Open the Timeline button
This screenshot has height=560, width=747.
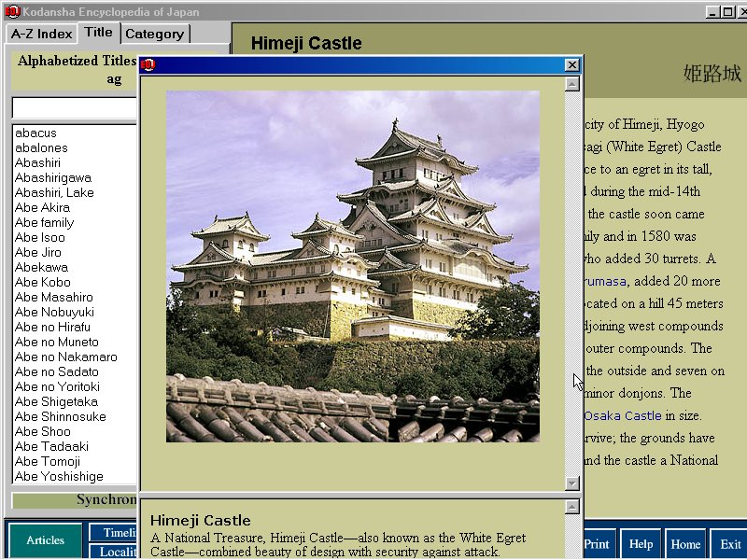click(113, 532)
